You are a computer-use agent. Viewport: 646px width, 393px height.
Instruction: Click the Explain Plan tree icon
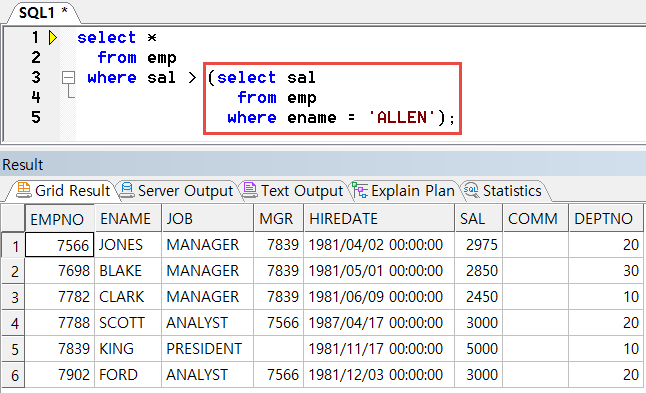click(360, 190)
